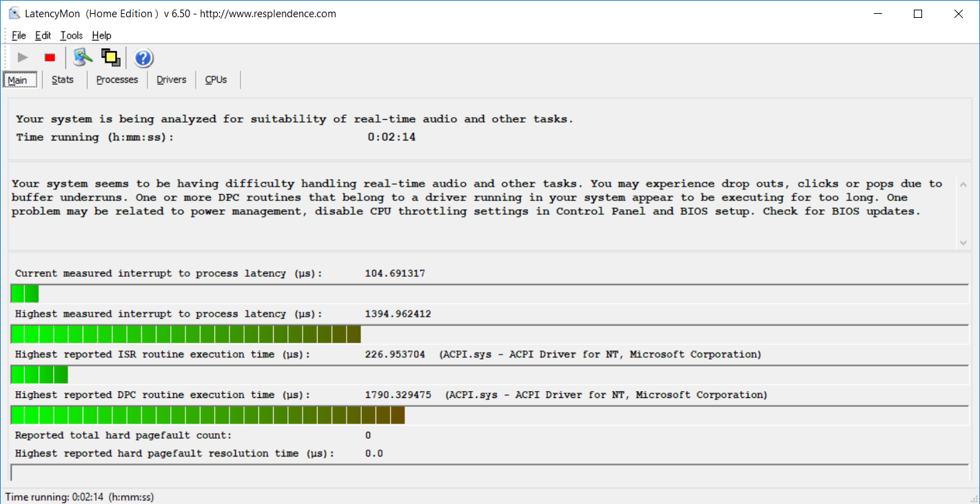
Task: Open help with blue question mark icon
Action: pos(143,58)
